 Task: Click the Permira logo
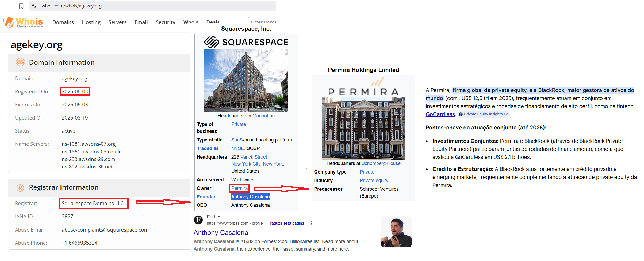[x=363, y=87]
